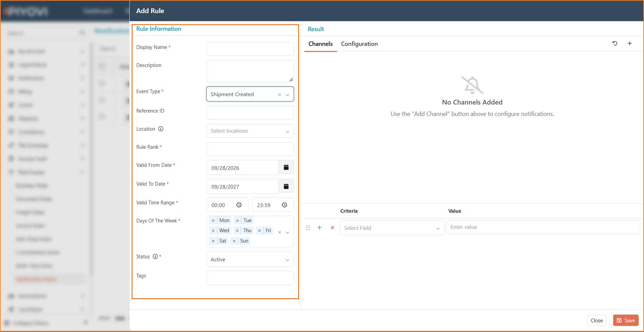Open the Status dropdown showing Active
This screenshot has height=332, width=644.
click(250, 259)
